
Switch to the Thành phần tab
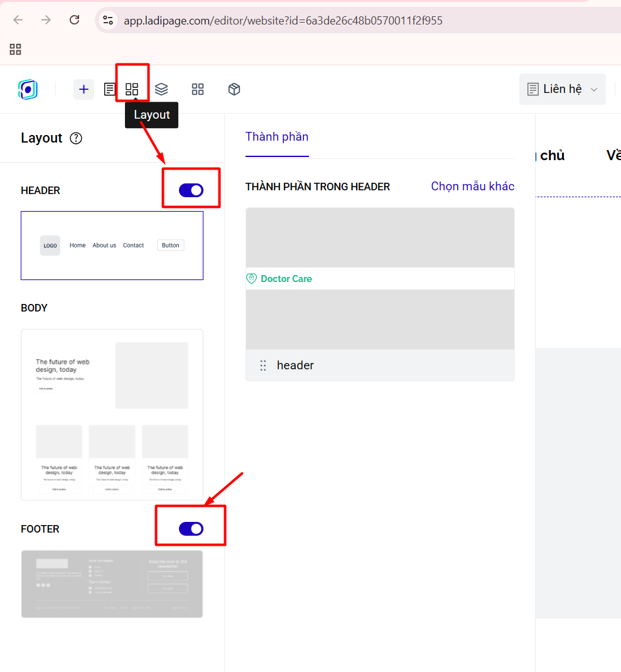277,137
